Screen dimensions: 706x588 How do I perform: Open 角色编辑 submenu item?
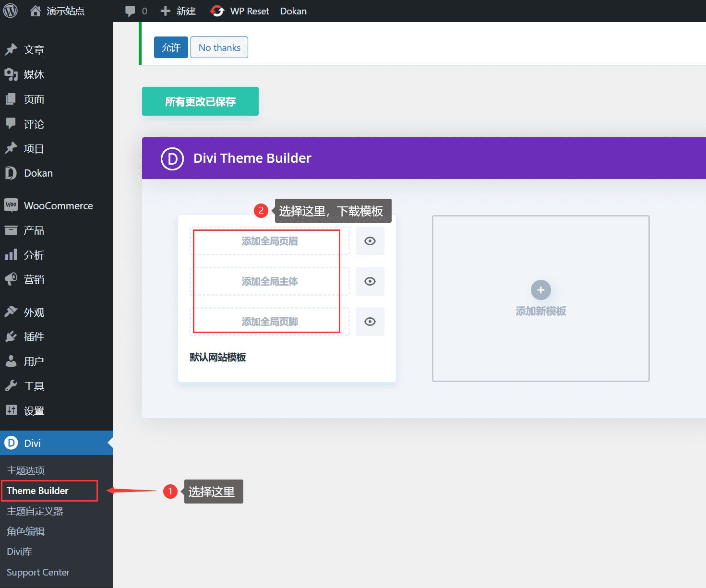[25, 531]
